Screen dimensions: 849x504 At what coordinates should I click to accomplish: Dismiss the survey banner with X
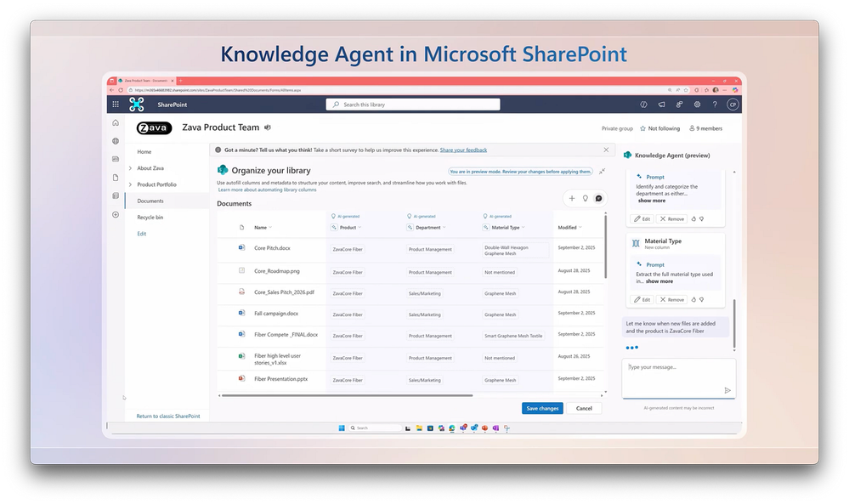point(606,150)
